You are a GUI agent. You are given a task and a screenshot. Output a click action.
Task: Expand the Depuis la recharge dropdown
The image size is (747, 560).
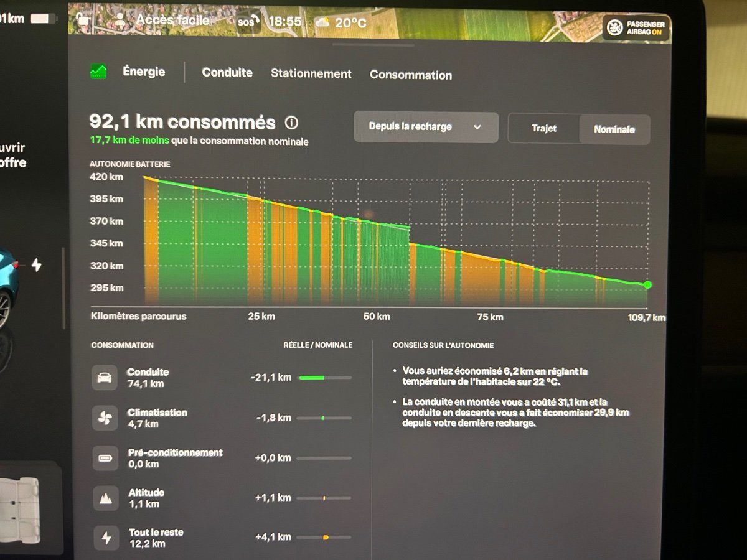[x=426, y=127]
